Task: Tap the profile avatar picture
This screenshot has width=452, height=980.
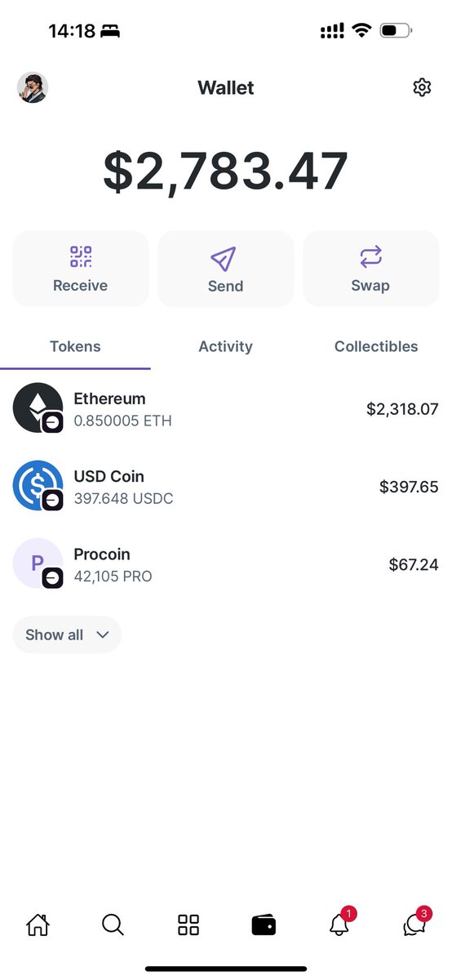Action: [33, 87]
